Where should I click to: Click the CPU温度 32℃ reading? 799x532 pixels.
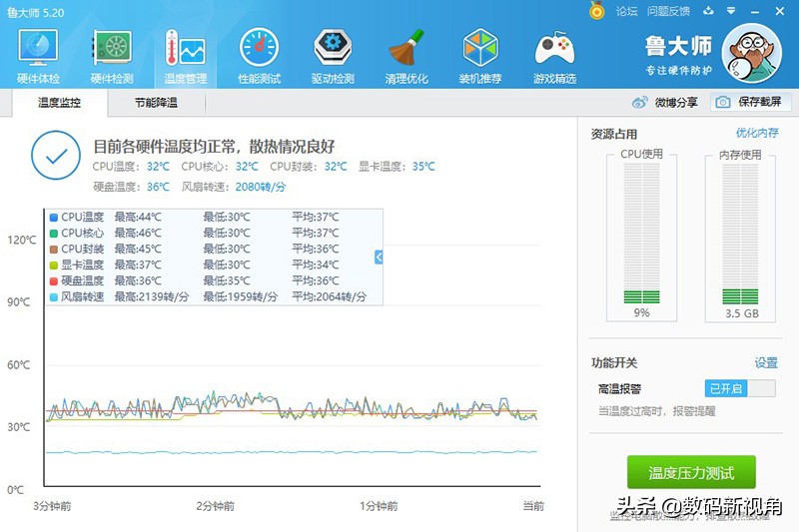(131, 167)
